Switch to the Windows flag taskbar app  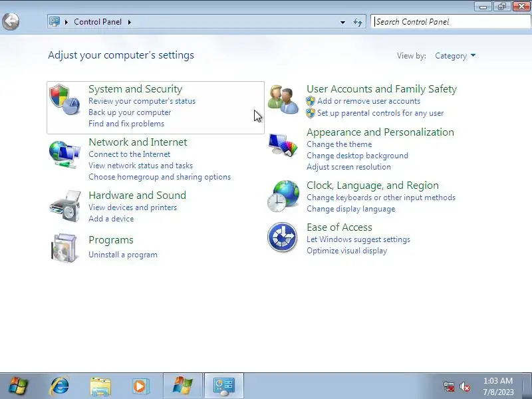coord(183,386)
